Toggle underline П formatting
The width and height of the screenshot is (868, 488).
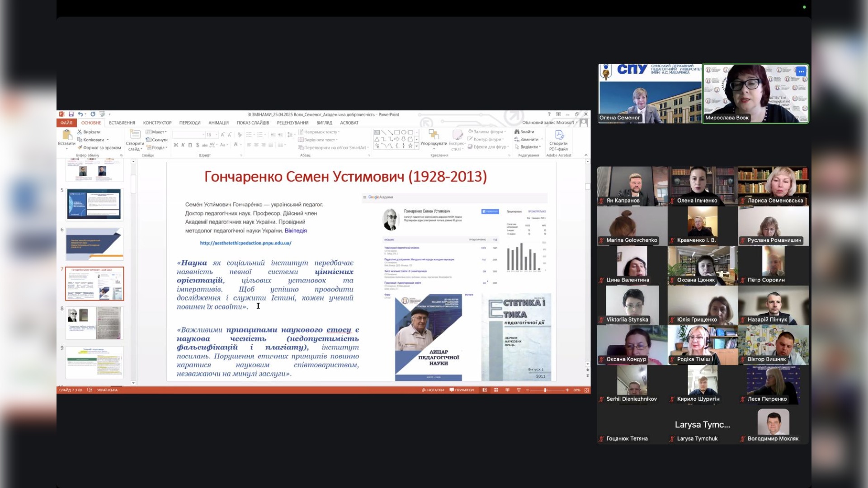coord(190,145)
